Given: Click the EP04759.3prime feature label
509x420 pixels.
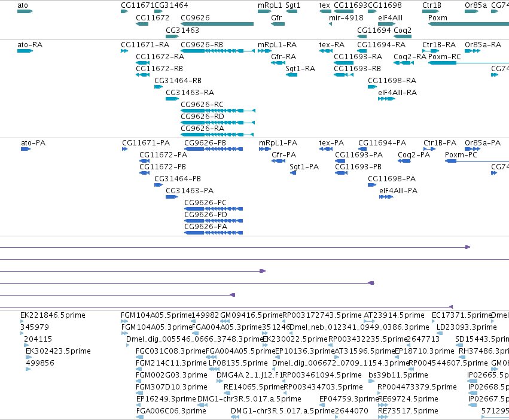Looking at the screenshot, I should pyautogui.click(x=349, y=399).
